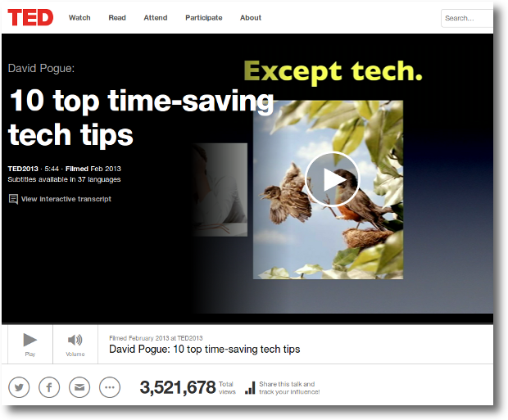This screenshot has width=508, height=420.
Task: Open more sharing options ellipsis
Action: (110, 387)
